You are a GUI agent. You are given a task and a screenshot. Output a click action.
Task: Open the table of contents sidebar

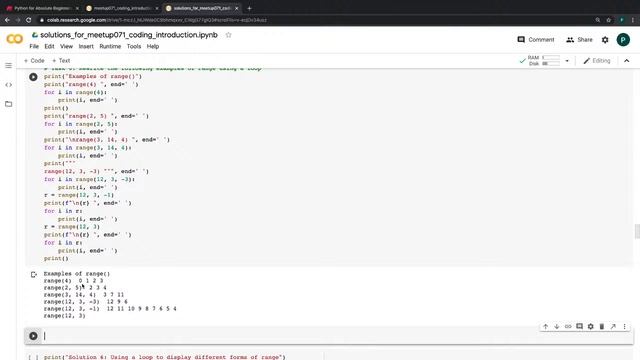click(9, 66)
